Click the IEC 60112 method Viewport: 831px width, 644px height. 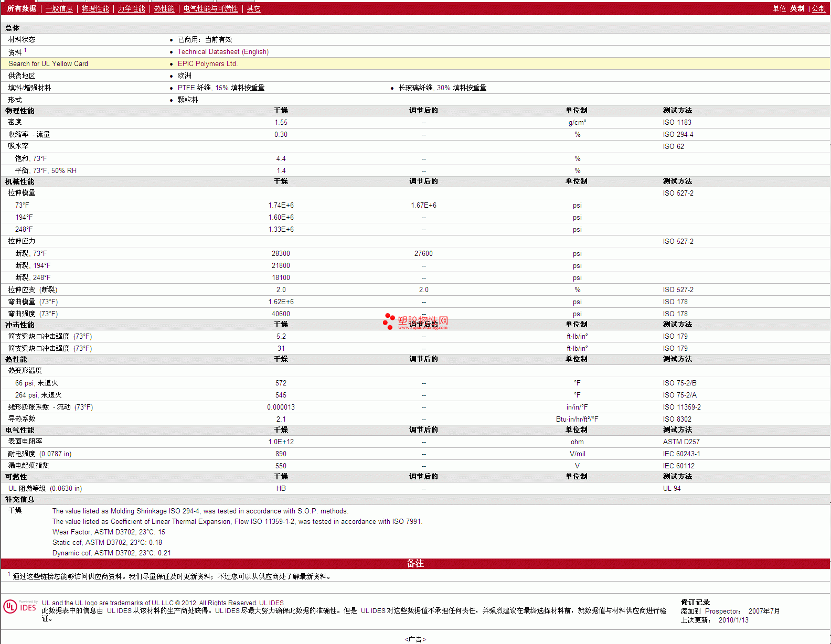(678, 466)
